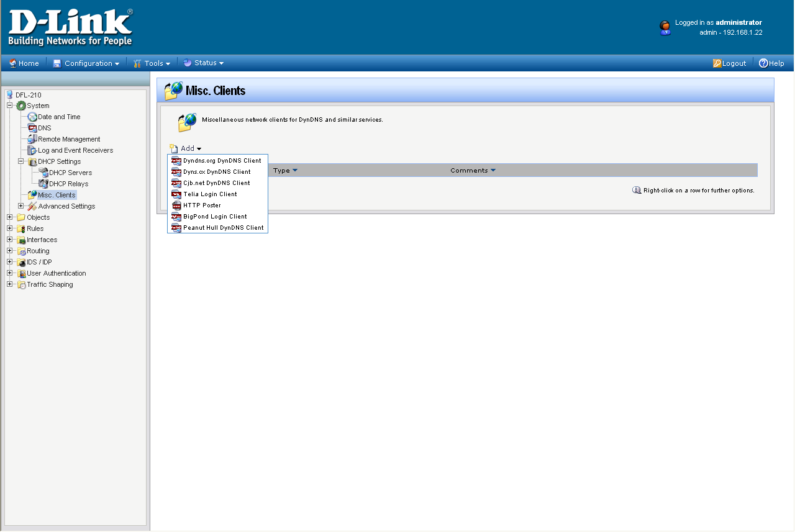Choose Peanut Hull DynDNS Client entry
This screenshot has height=532, width=795.
pos(217,228)
